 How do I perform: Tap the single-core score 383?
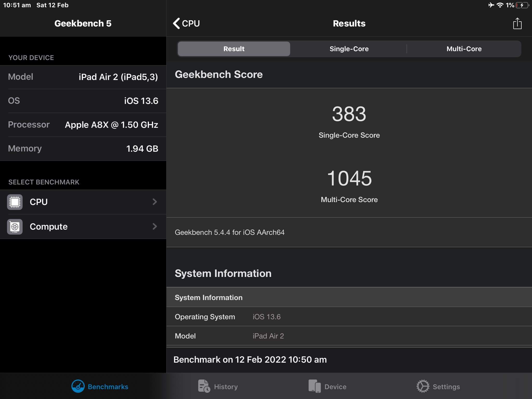(x=349, y=114)
